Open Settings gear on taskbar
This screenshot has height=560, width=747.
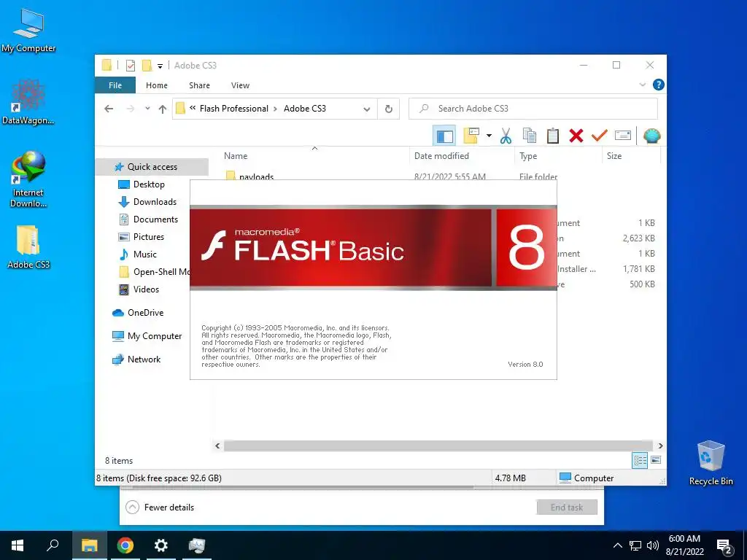[x=161, y=545]
